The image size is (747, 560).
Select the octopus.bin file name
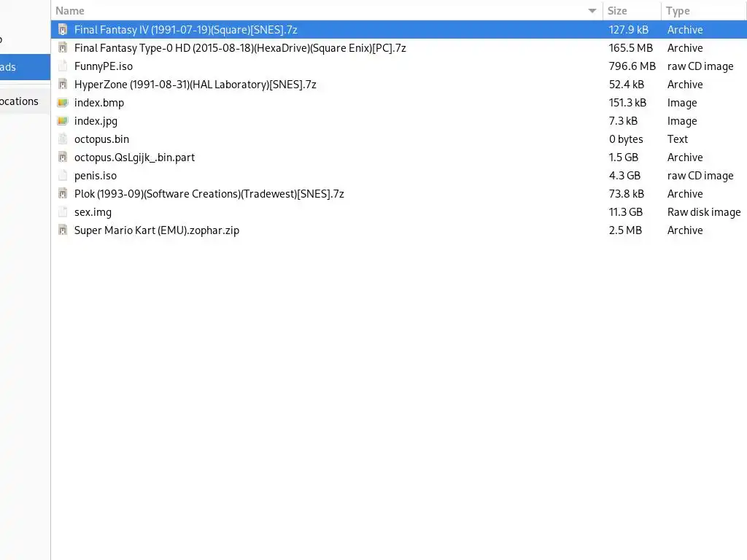pos(101,139)
